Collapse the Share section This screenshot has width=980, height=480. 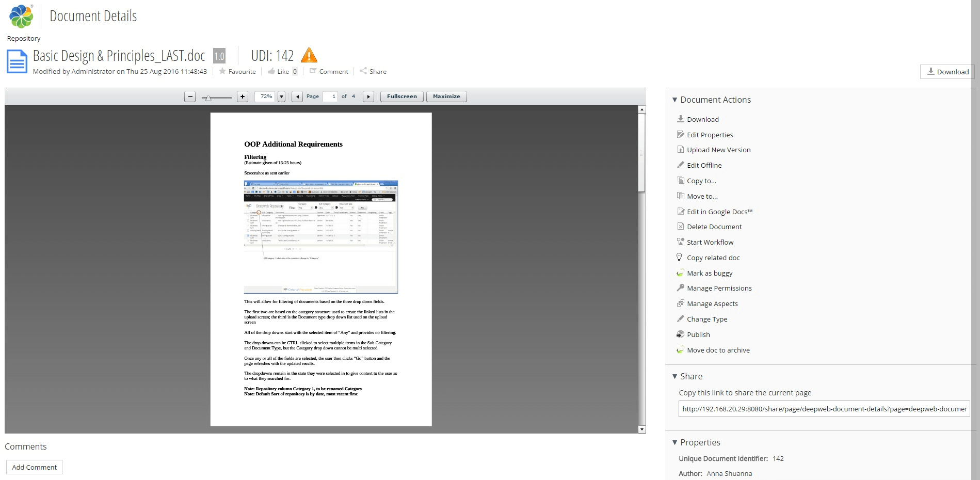point(674,376)
